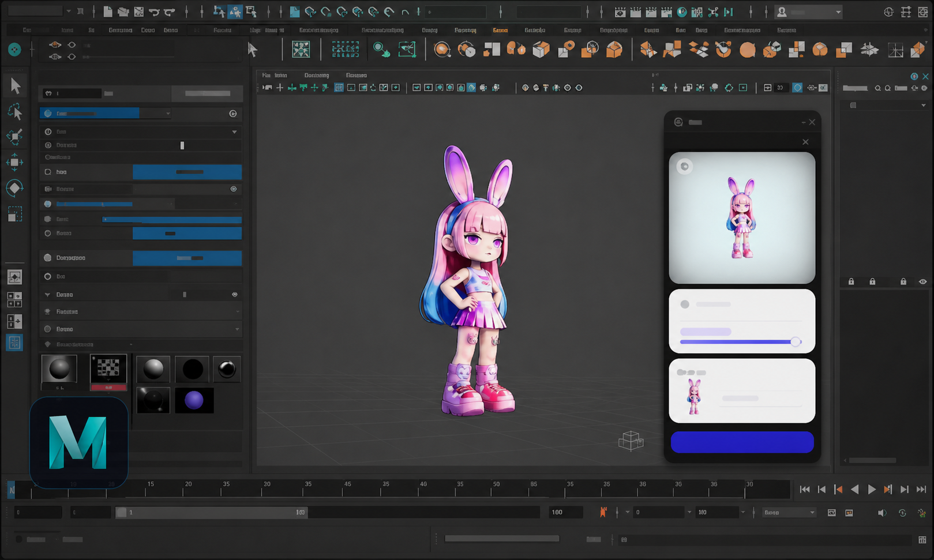The height and width of the screenshot is (560, 934).
Task: Toggle the eye icon above the blue bar rows
Action: click(x=234, y=189)
